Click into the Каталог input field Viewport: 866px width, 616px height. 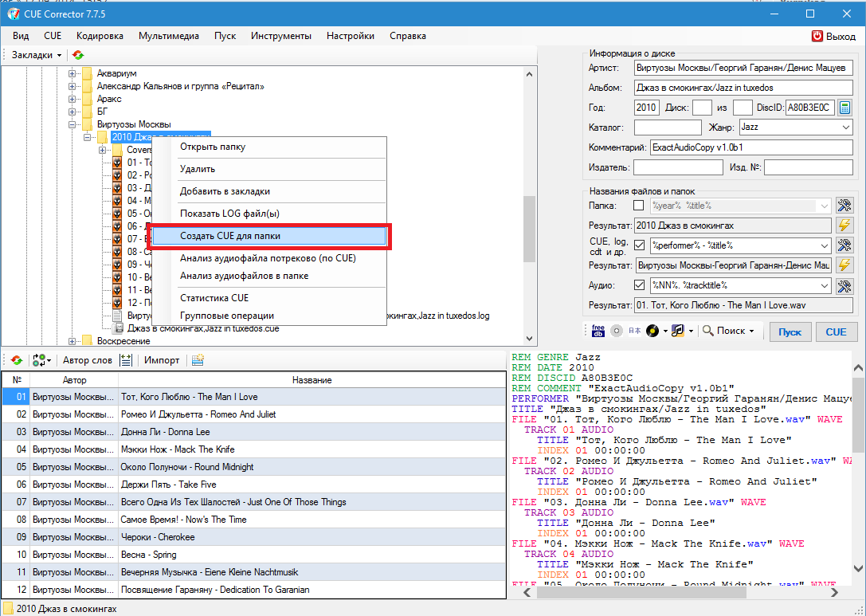(668, 128)
